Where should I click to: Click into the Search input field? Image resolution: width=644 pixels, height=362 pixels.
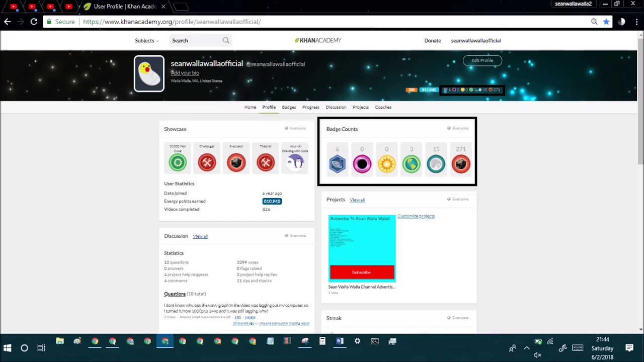(196, 40)
